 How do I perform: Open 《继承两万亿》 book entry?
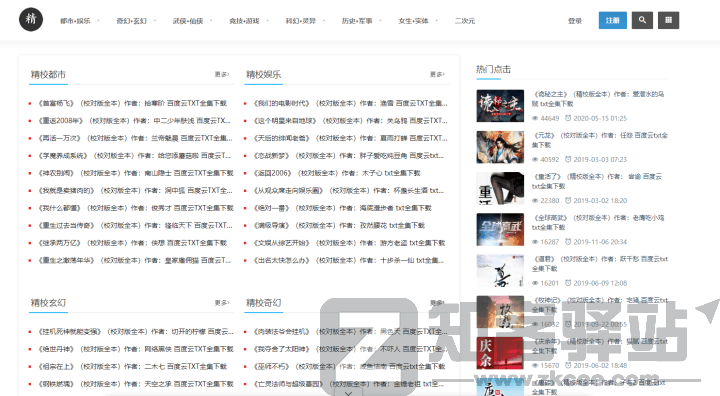132,243
